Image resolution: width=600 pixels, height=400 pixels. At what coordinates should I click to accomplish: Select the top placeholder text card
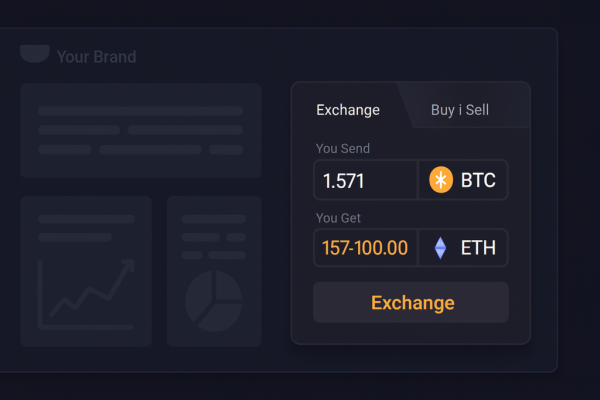point(141,130)
